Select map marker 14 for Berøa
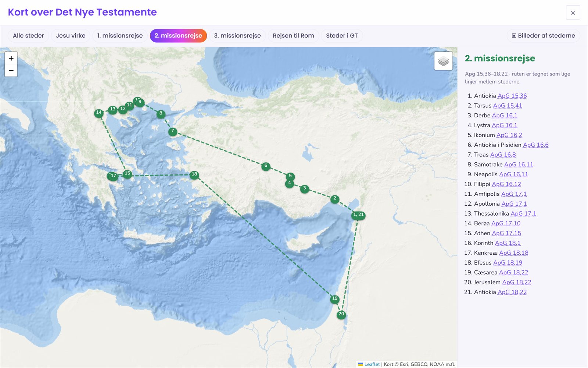Image resolution: width=588 pixels, height=368 pixels. 99,113
